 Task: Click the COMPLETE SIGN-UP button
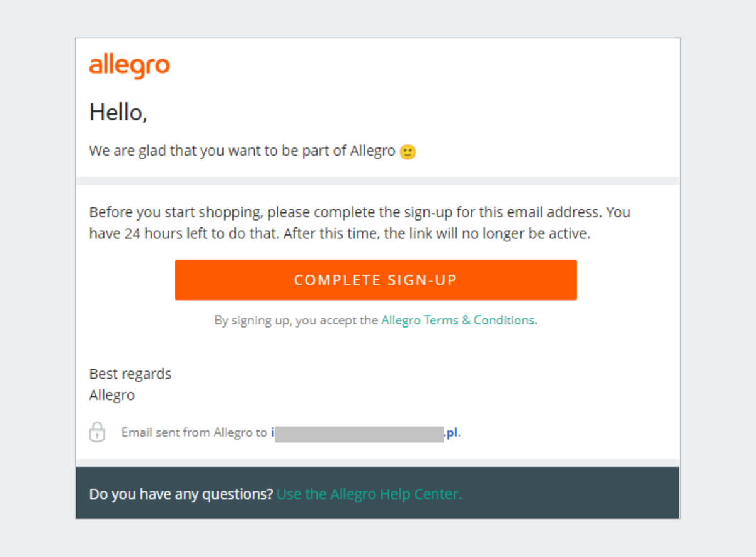pyautogui.click(x=375, y=280)
